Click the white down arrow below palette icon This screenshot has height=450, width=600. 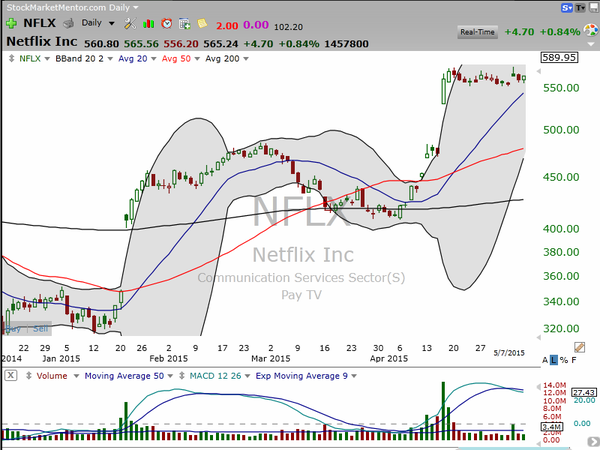(x=590, y=44)
